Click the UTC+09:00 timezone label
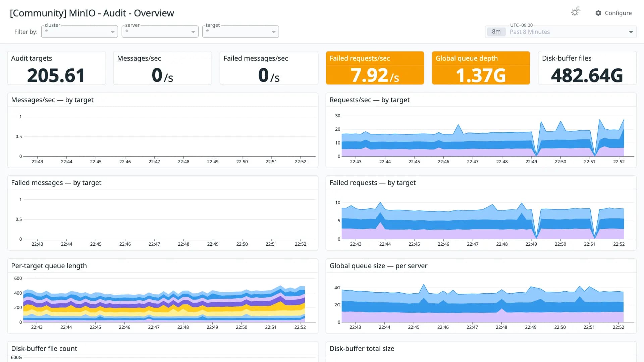This screenshot has width=644, height=362. (521, 25)
